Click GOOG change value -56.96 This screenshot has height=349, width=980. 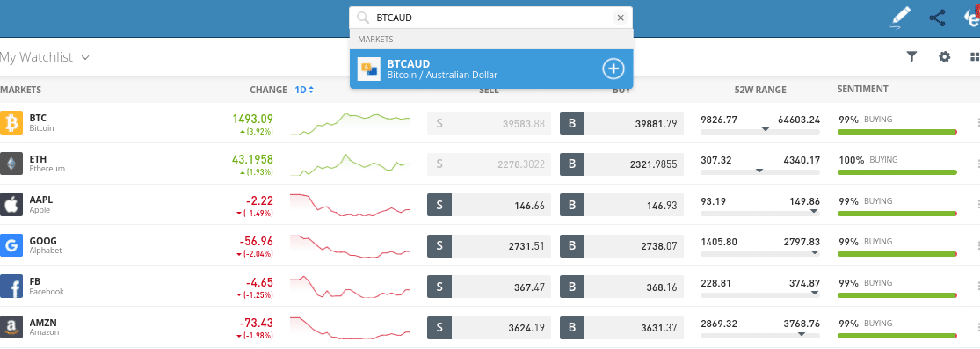coord(257,241)
